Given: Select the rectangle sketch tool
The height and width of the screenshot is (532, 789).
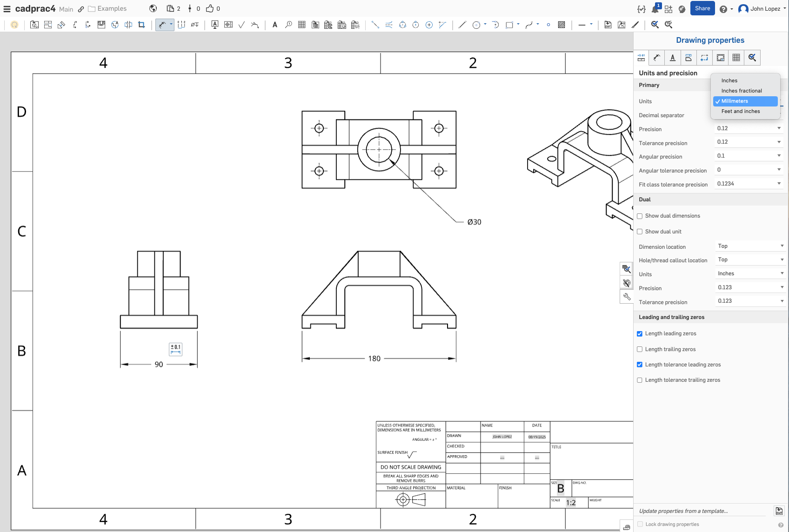Looking at the screenshot, I should click(509, 25).
